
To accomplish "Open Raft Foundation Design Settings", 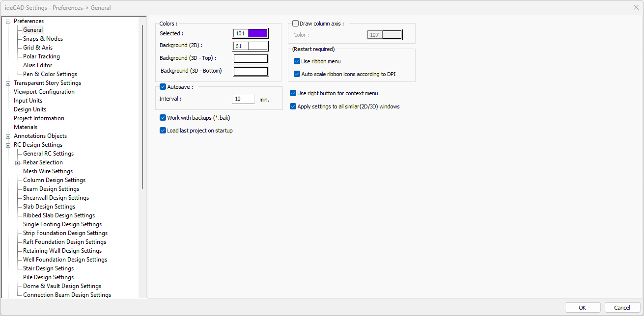I will (64, 242).
